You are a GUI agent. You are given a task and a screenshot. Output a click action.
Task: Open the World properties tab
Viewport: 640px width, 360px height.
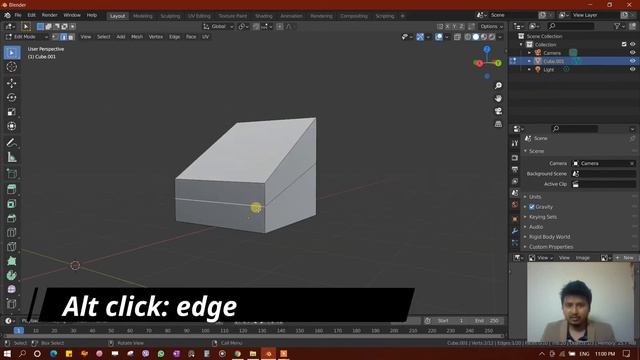pos(515,204)
